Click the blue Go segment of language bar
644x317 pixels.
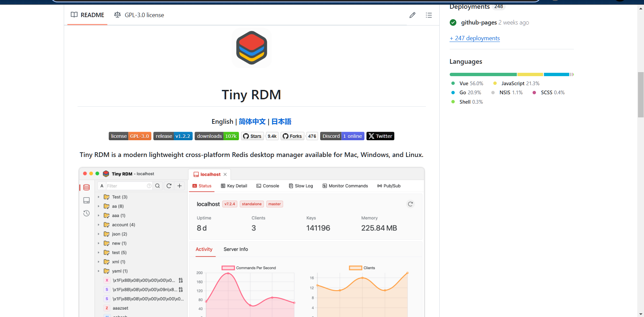556,74
